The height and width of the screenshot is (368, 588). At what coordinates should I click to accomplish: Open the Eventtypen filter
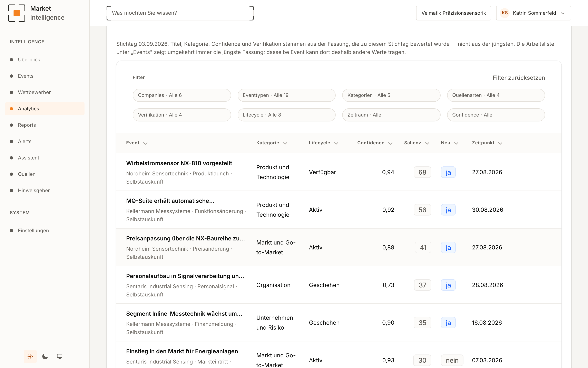pyautogui.click(x=286, y=95)
